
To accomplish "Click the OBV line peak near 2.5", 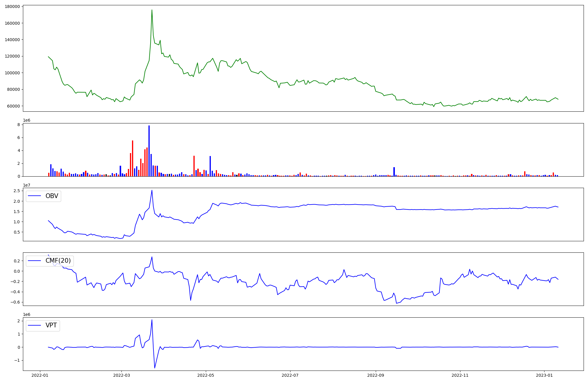I will click(x=152, y=190).
